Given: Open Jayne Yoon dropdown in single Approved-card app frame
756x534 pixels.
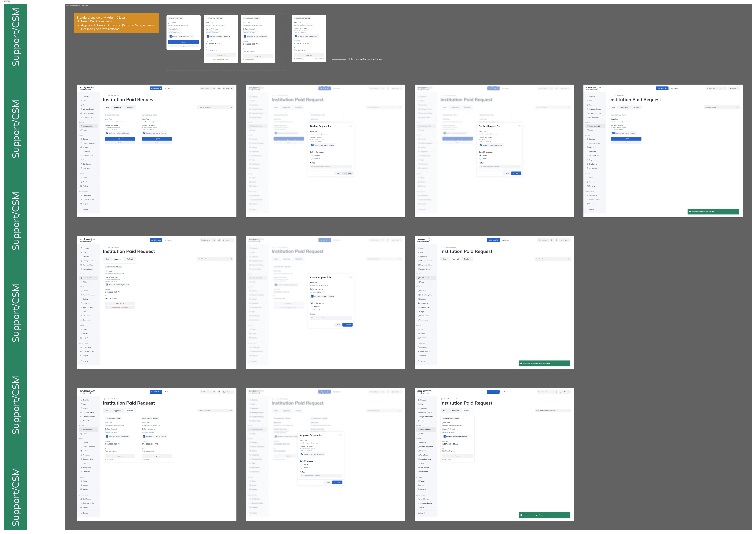Looking at the screenshot, I should click(228, 240).
